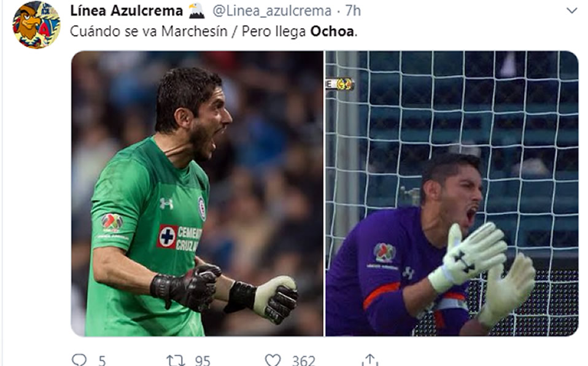Click the Cruz Azul sponsor logo on jersey
This screenshot has height=366, width=588.
[x=180, y=238]
